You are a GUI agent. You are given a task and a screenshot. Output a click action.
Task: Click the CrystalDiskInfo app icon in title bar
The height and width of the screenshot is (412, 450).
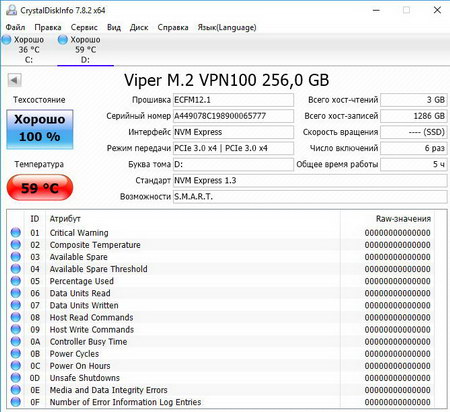click(12, 10)
